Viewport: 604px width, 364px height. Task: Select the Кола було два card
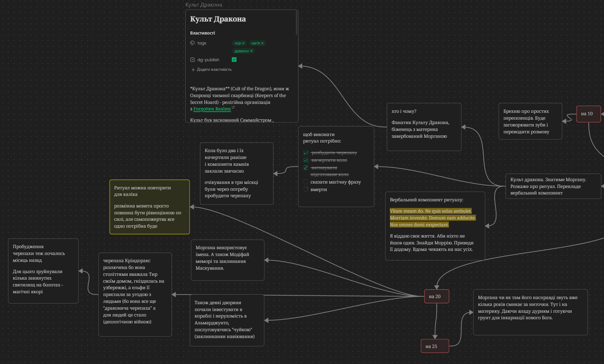[x=237, y=174]
